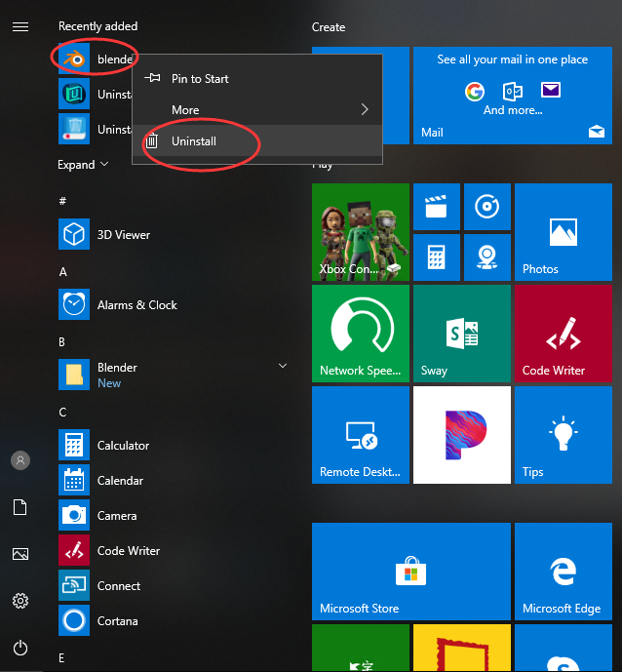Click the yellow tile at bottom
This screenshot has width=622, height=672.
[x=462, y=648]
